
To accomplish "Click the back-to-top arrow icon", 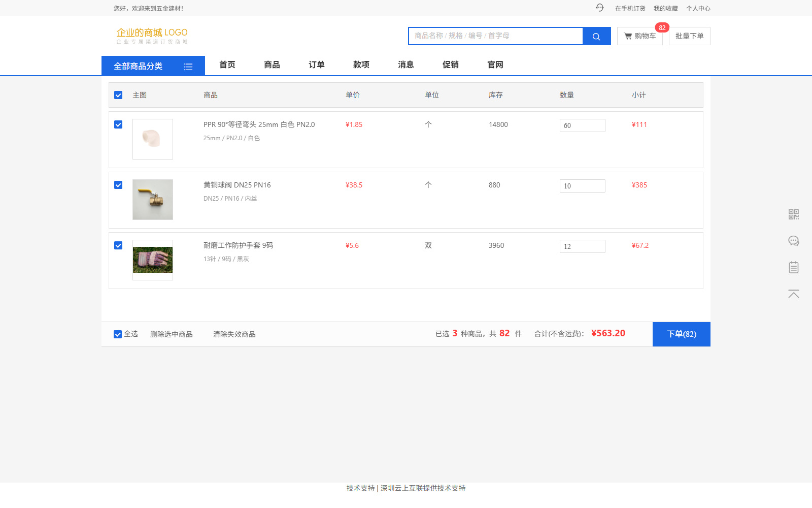I will tap(794, 294).
